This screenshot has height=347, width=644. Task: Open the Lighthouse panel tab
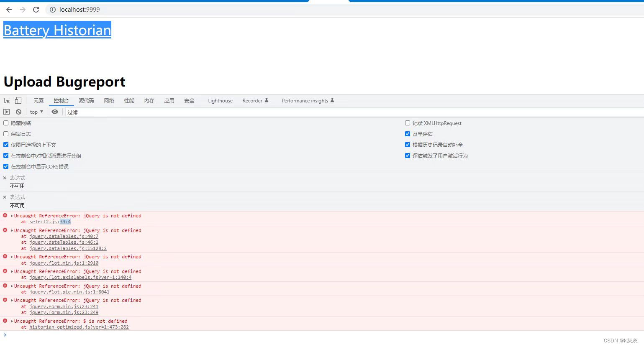pos(220,100)
